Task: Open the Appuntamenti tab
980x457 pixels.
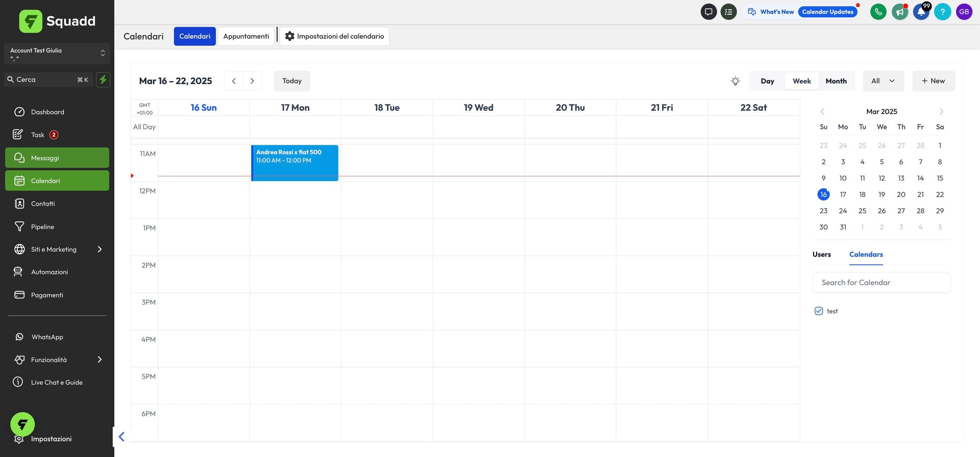Action: point(246,36)
